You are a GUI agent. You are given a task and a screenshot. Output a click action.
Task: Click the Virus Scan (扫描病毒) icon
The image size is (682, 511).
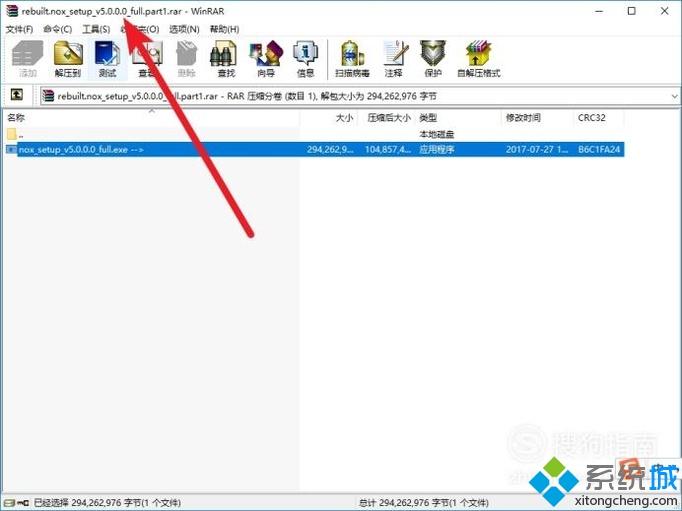coord(352,59)
